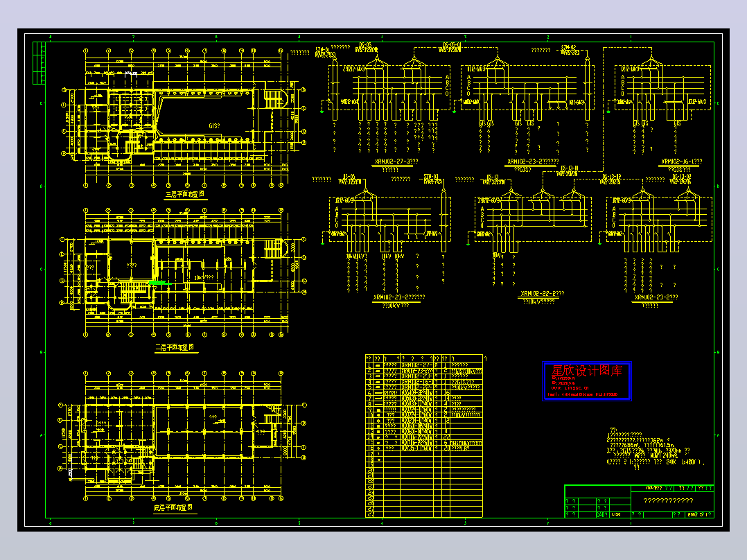Viewport: 747px width, 560px height.
Task: Click the 二层平面布置图 drawing title
Action: [175, 347]
